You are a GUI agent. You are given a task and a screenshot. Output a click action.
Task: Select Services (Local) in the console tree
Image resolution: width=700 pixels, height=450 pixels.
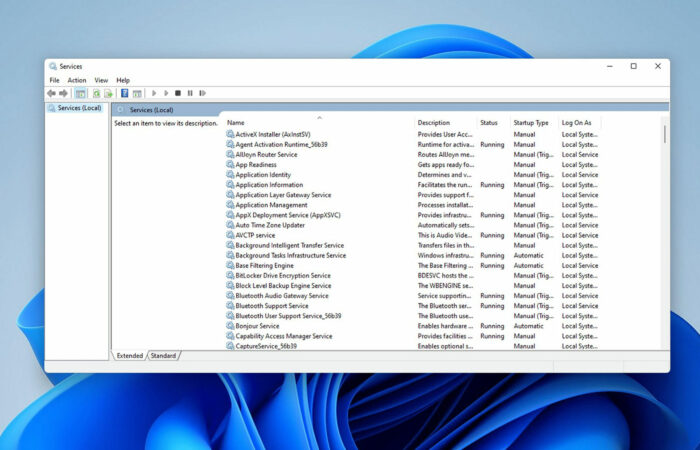[75, 108]
